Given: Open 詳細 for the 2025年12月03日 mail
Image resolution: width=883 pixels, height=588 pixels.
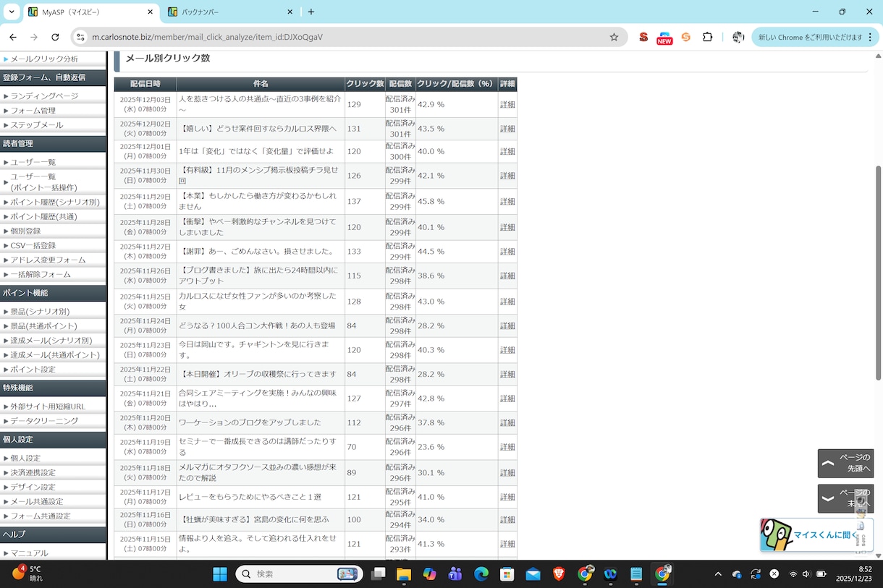Looking at the screenshot, I should click(x=507, y=104).
